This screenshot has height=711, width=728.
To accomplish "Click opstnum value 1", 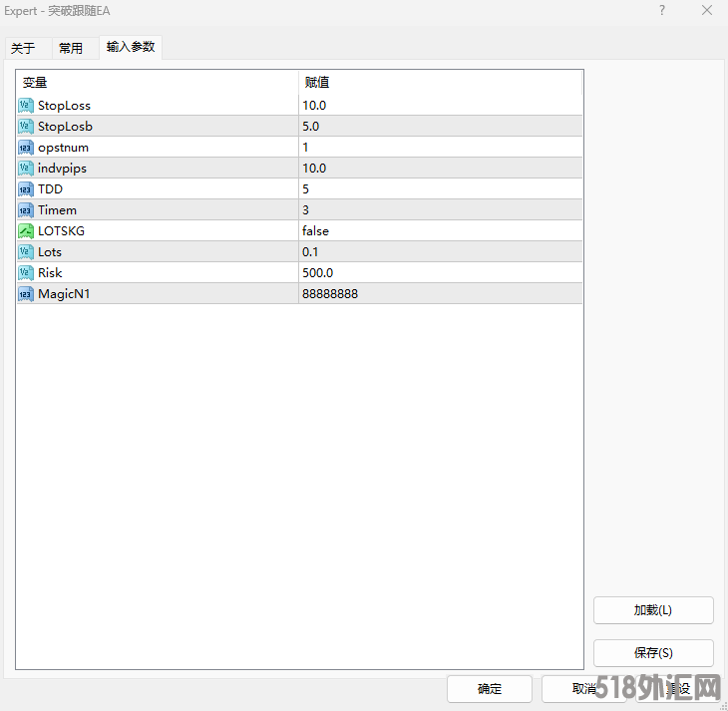I will (x=440, y=148).
